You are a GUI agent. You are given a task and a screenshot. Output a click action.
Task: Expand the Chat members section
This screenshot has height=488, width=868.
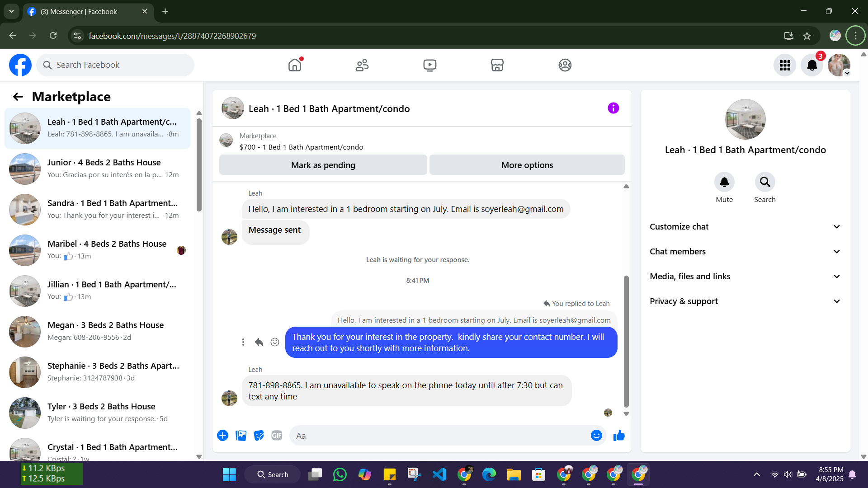coord(745,252)
